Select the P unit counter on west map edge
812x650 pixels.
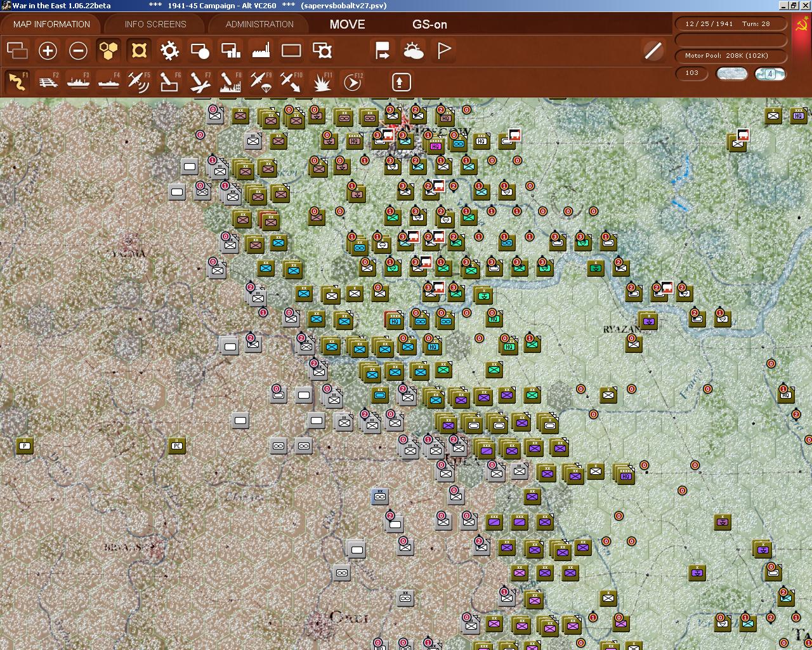25,446
